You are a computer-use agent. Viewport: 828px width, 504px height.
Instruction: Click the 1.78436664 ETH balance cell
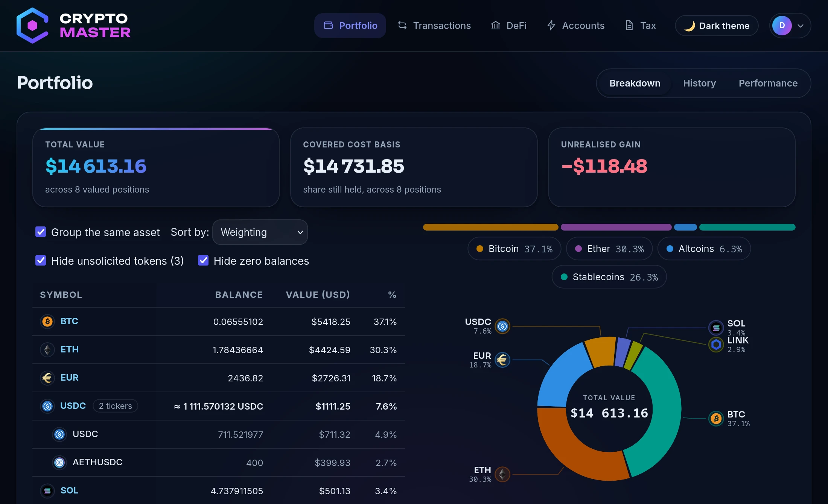pos(238,350)
